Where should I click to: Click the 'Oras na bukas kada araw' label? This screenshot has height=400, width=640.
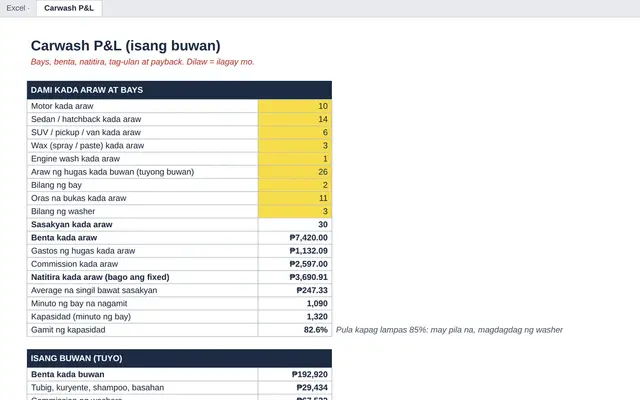pos(79,198)
